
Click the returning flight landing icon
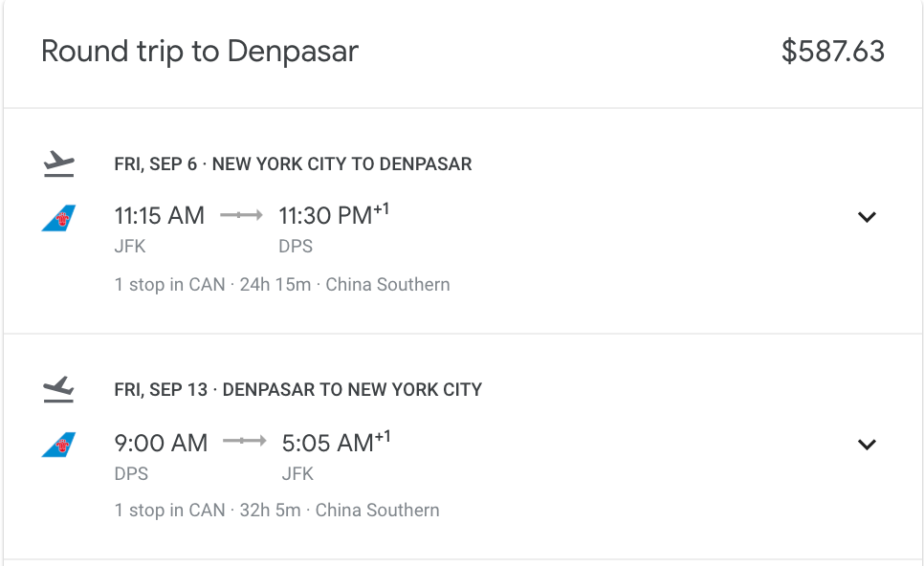pyautogui.click(x=59, y=389)
